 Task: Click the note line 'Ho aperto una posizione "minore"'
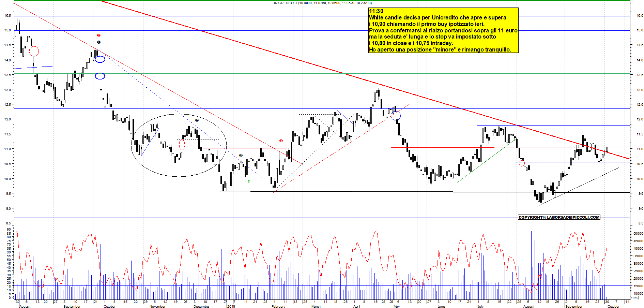click(440, 49)
